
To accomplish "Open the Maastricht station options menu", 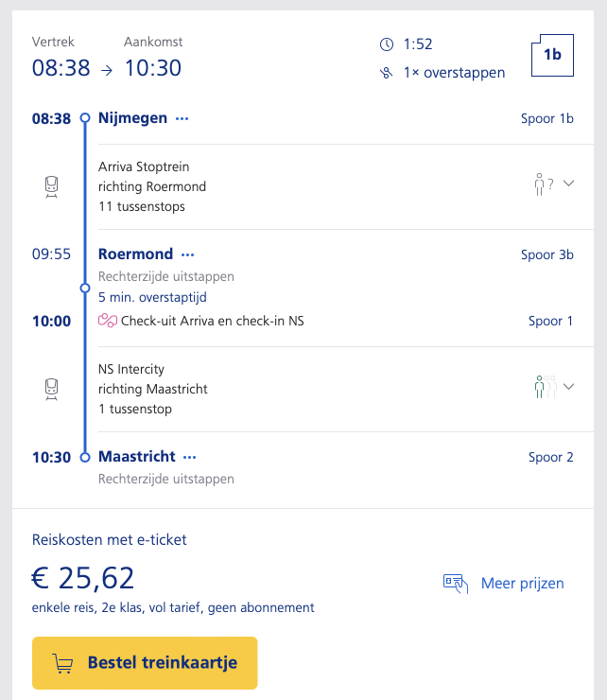I will [190, 457].
